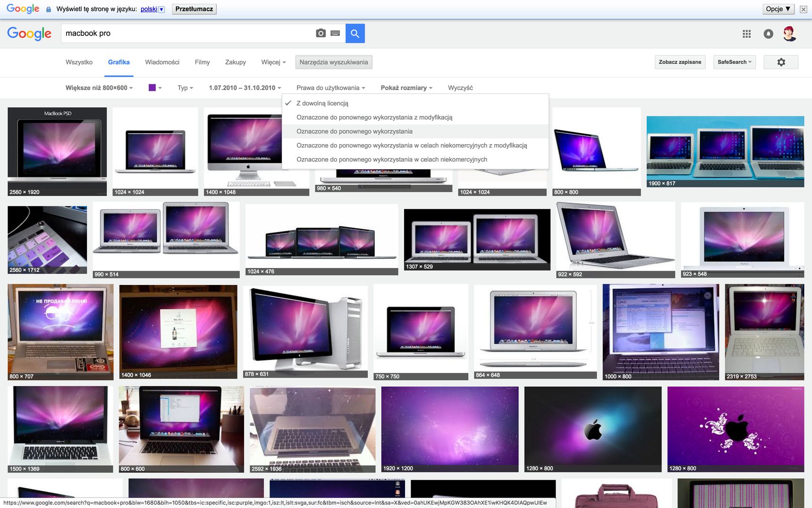The width and height of the screenshot is (812, 508).
Task: Expand the Typ filter dropdown
Action: [185, 88]
